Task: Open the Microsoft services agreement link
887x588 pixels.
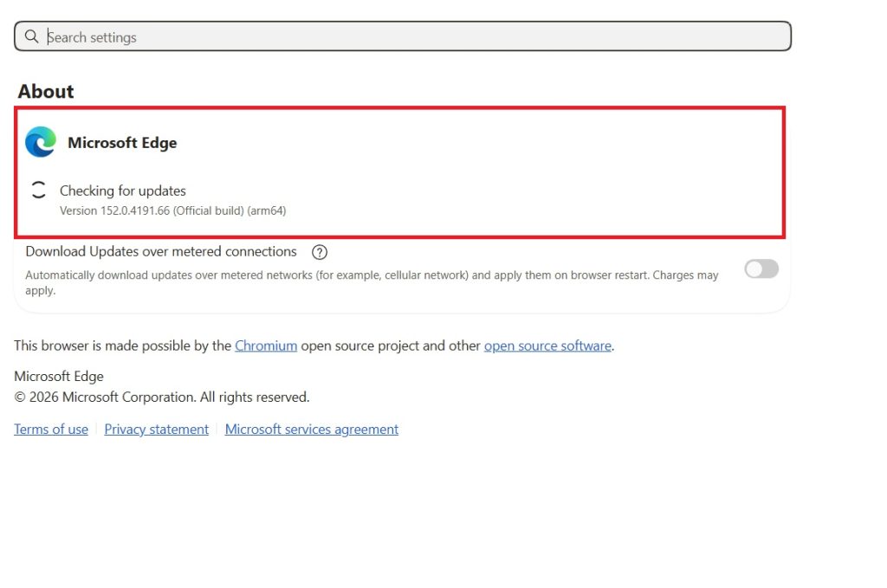Action: point(312,430)
